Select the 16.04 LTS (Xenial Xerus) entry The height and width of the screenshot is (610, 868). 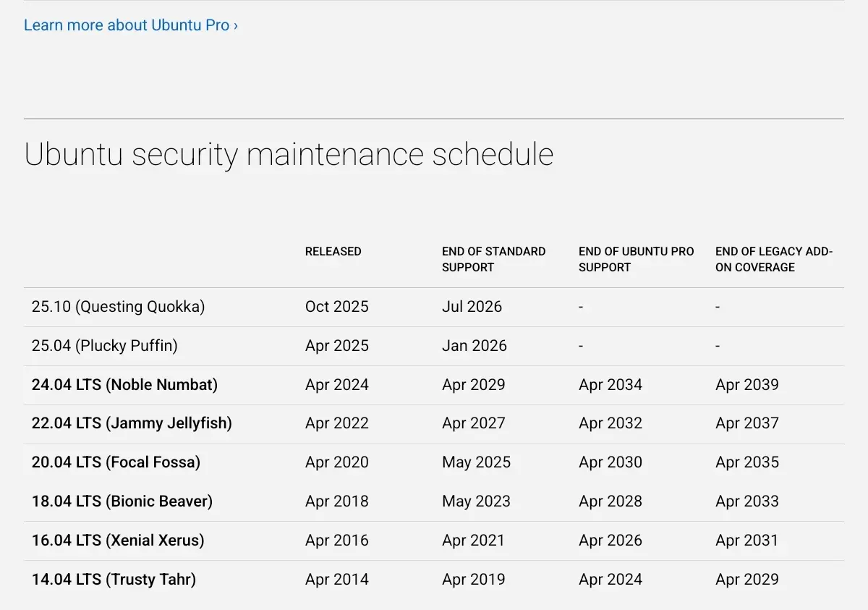118,541
